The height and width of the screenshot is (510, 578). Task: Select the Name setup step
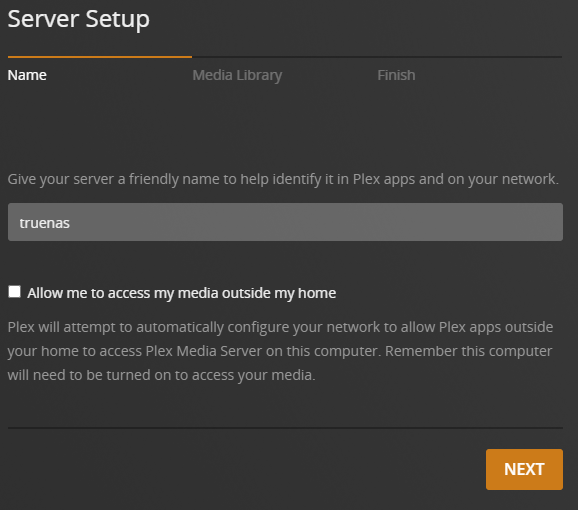point(27,75)
